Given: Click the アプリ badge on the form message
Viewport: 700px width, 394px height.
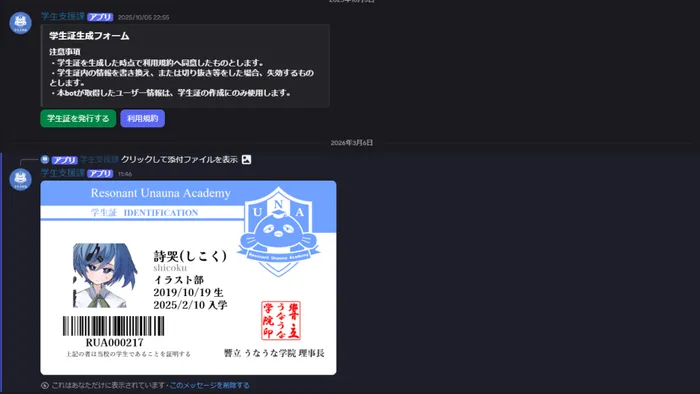Looking at the screenshot, I should click(100, 17).
